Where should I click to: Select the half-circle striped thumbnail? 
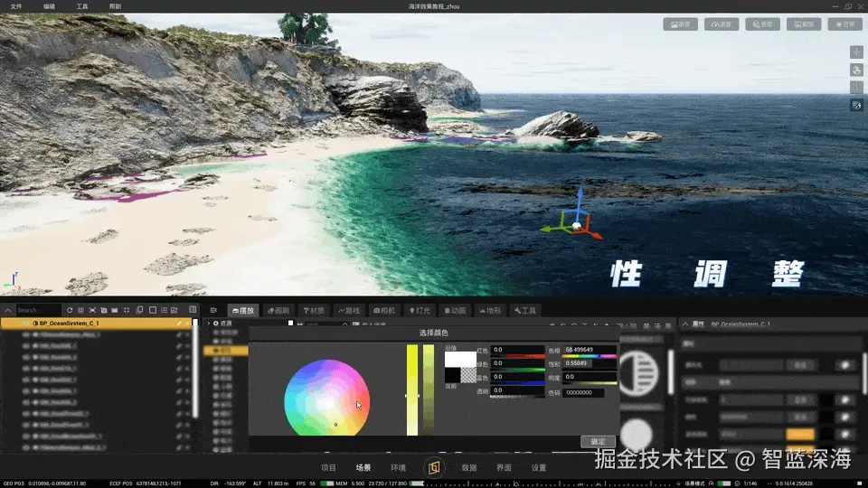(639, 372)
